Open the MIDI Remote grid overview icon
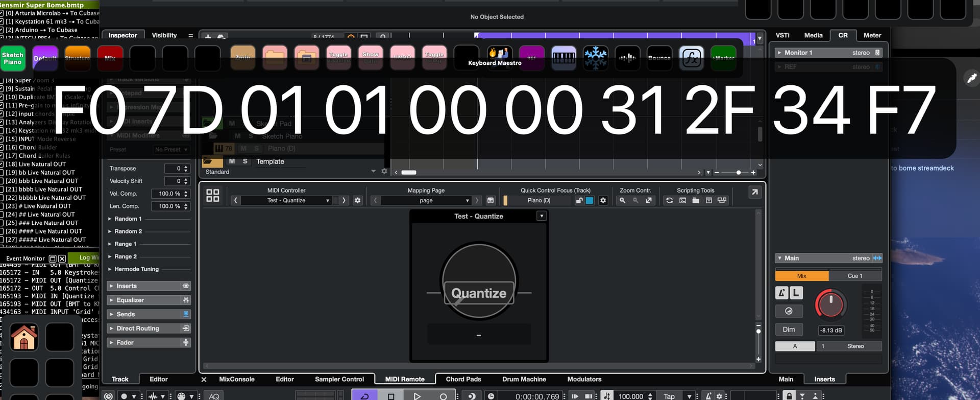The height and width of the screenshot is (400, 980). (x=212, y=196)
